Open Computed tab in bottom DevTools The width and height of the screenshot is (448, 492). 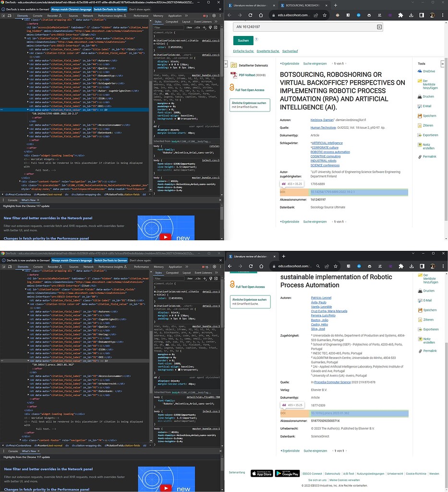pos(172,273)
